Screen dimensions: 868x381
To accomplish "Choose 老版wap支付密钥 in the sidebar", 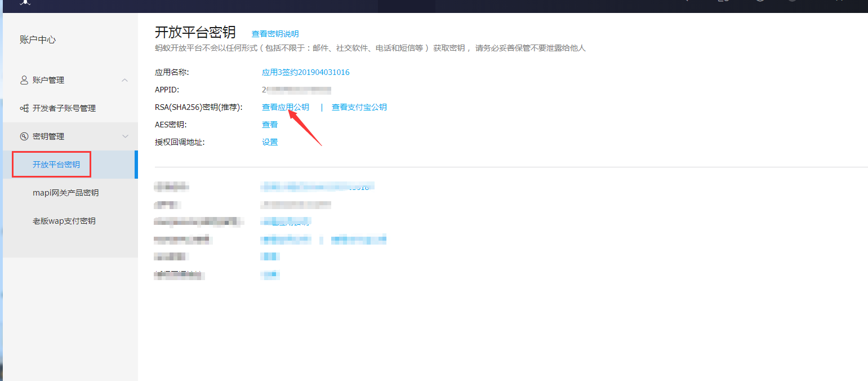I will click(64, 221).
